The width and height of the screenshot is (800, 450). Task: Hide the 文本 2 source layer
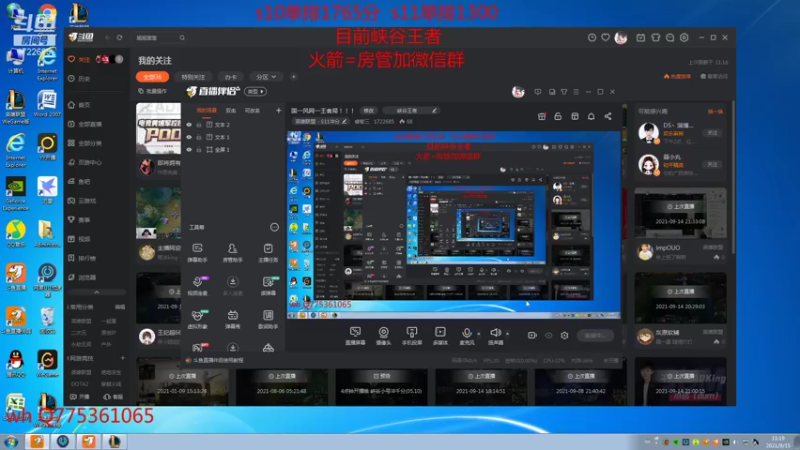tap(189, 124)
